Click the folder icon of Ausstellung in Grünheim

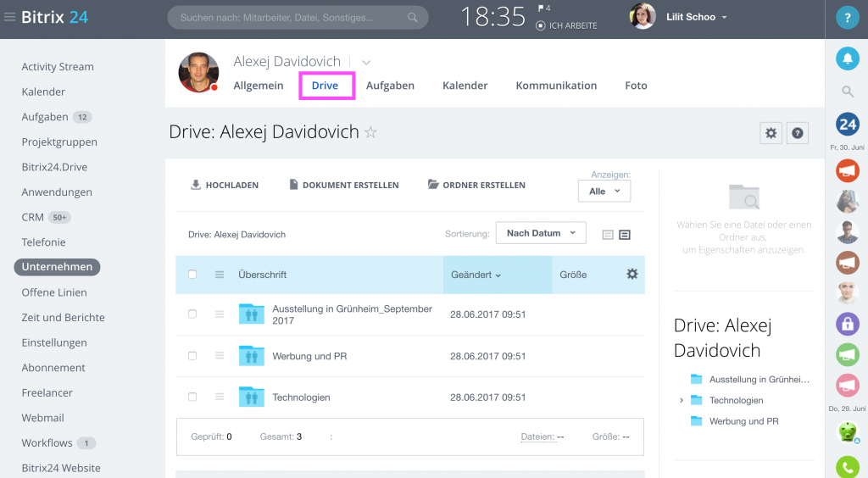click(251, 314)
